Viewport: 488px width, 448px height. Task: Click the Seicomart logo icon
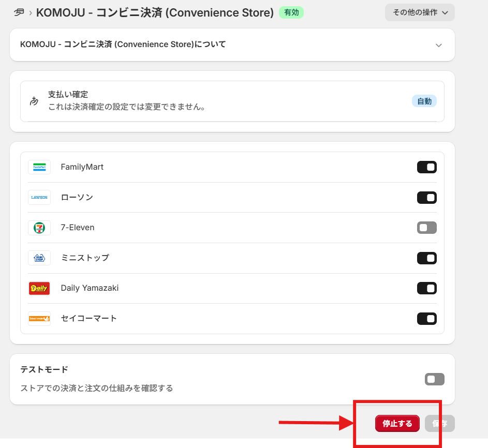click(39, 318)
